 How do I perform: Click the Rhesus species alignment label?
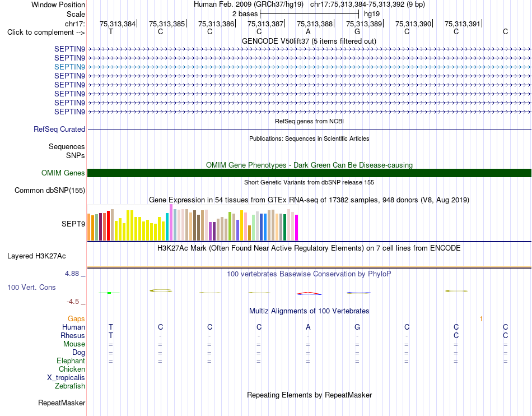point(73,335)
